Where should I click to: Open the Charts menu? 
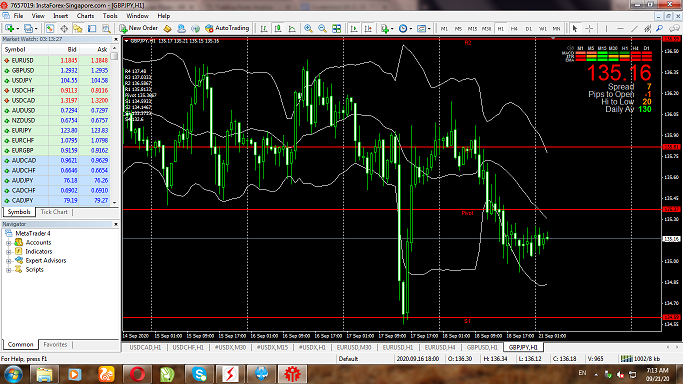tap(85, 16)
